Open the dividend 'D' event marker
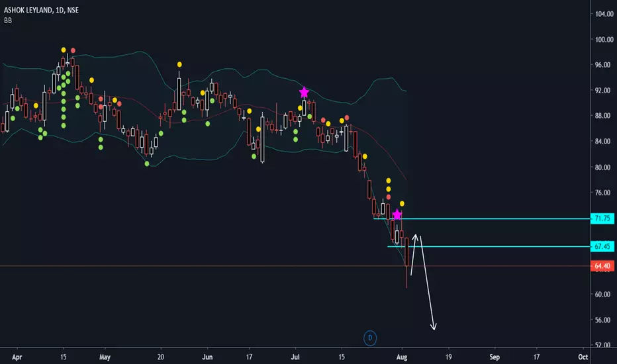 click(370, 338)
